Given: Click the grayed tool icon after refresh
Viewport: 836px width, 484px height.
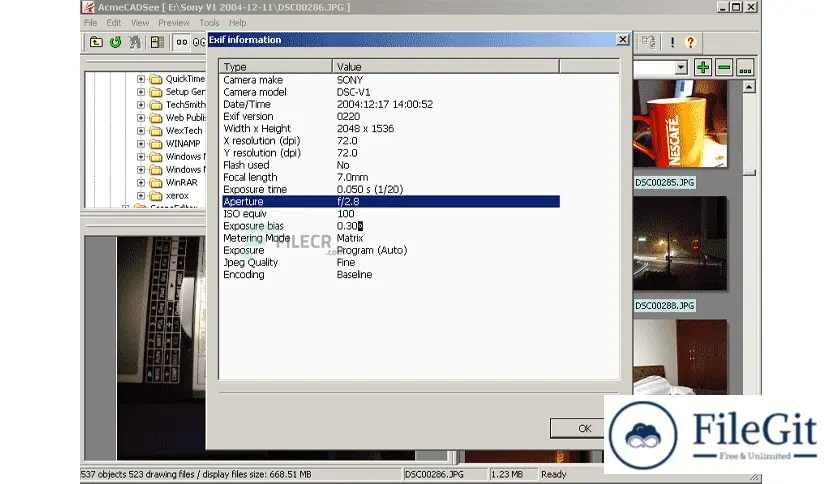Looking at the screenshot, I should (135, 42).
